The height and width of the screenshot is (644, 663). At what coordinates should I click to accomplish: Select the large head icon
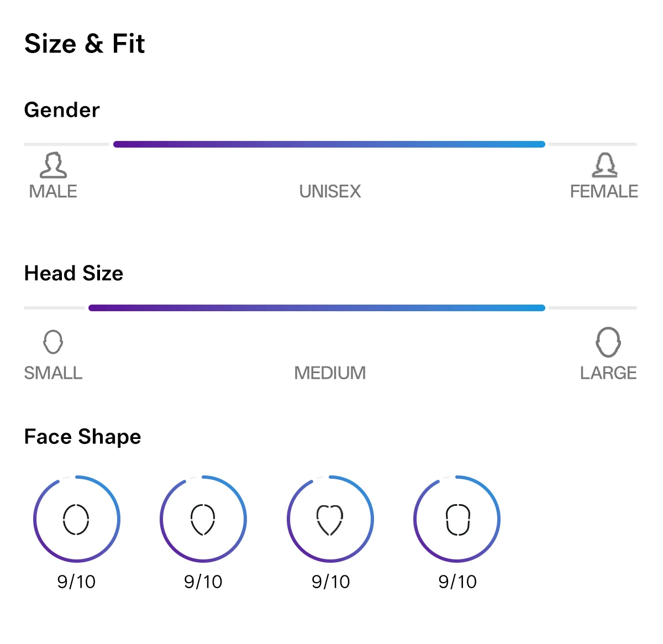tap(608, 342)
